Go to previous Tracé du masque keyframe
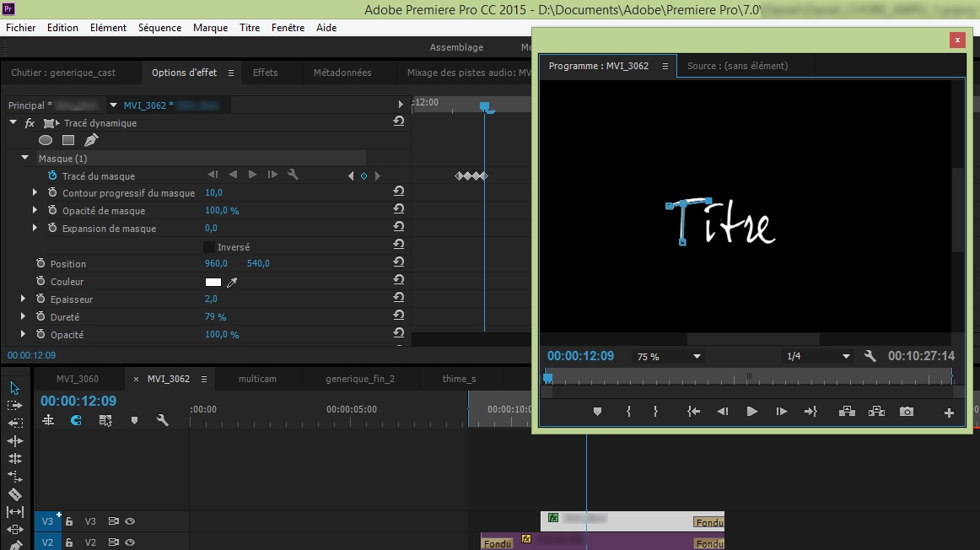Image resolution: width=980 pixels, height=550 pixels. (x=351, y=176)
